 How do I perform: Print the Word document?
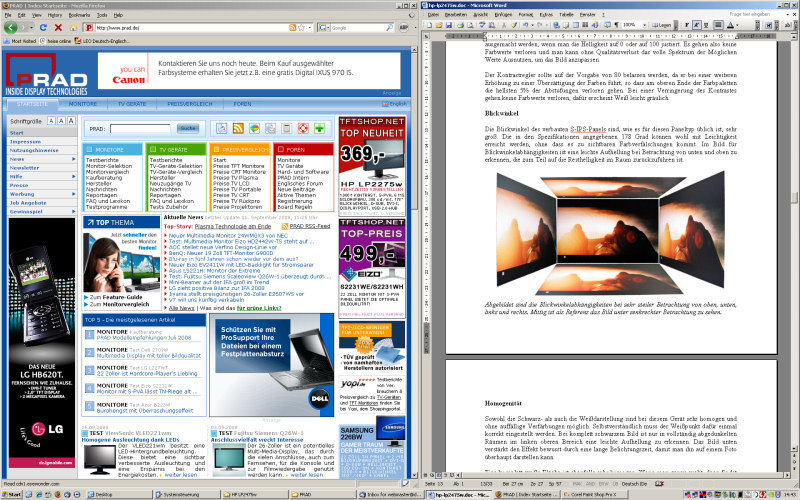[461, 24]
